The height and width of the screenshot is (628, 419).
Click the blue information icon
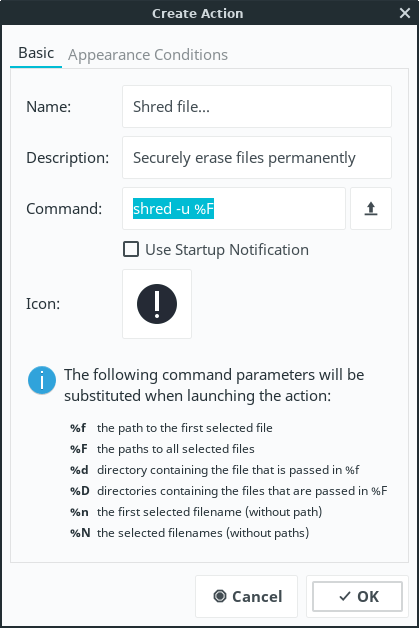coord(42,380)
